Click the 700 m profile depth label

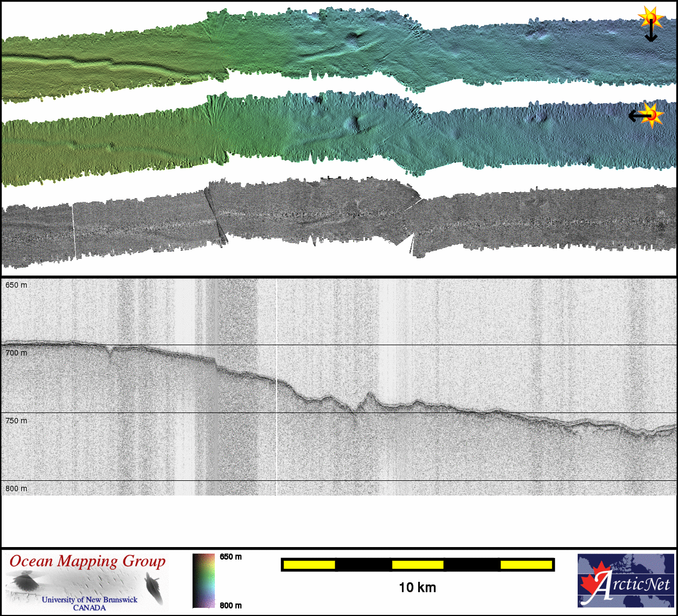[16, 353]
